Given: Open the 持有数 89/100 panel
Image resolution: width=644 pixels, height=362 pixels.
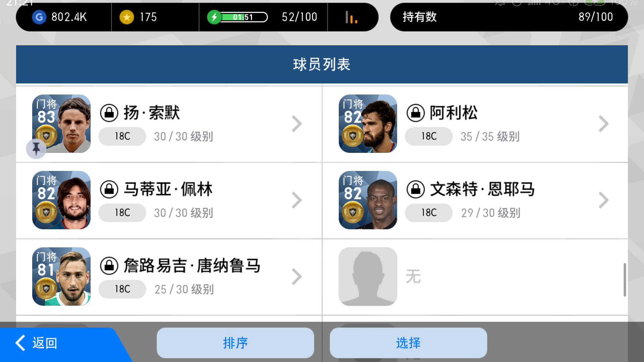Looking at the screenshot, I should click(x=509, y=17).
